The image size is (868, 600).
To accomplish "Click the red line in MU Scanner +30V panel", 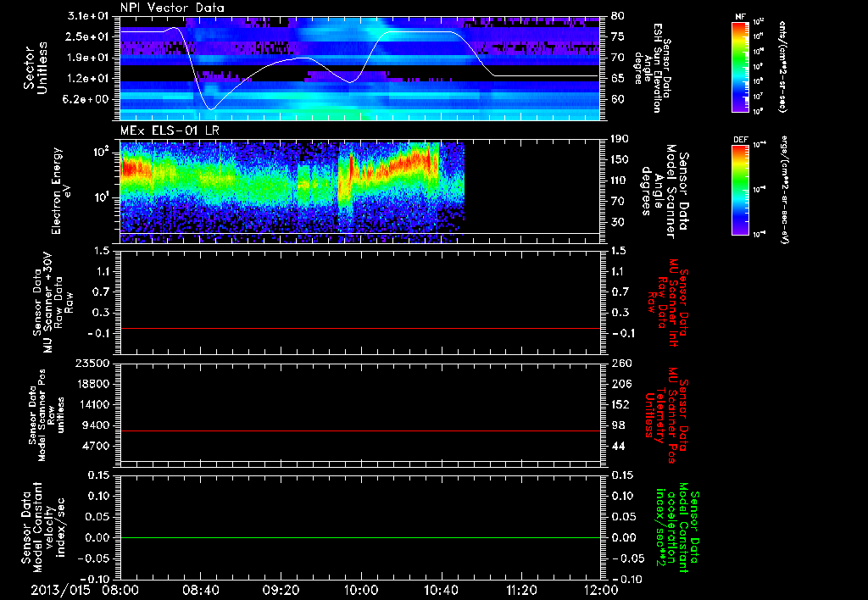I will click(x=359, y=328).
